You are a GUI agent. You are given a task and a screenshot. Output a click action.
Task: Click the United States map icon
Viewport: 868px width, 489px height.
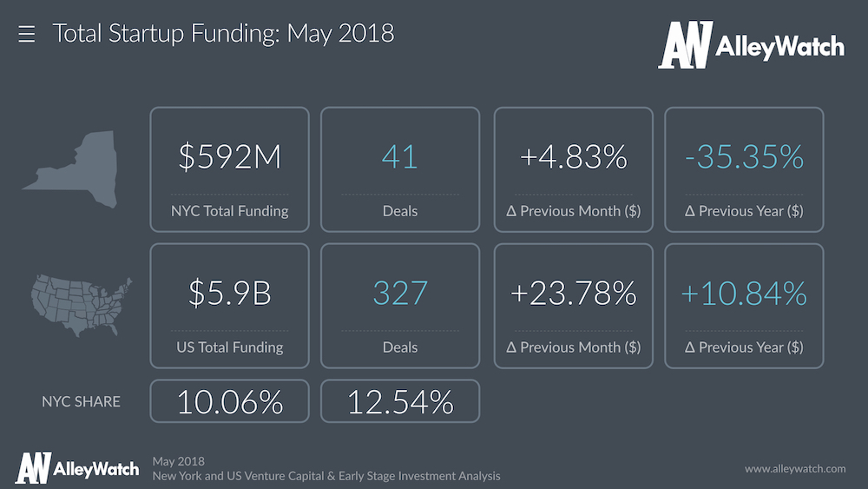(x=81, y=307)
